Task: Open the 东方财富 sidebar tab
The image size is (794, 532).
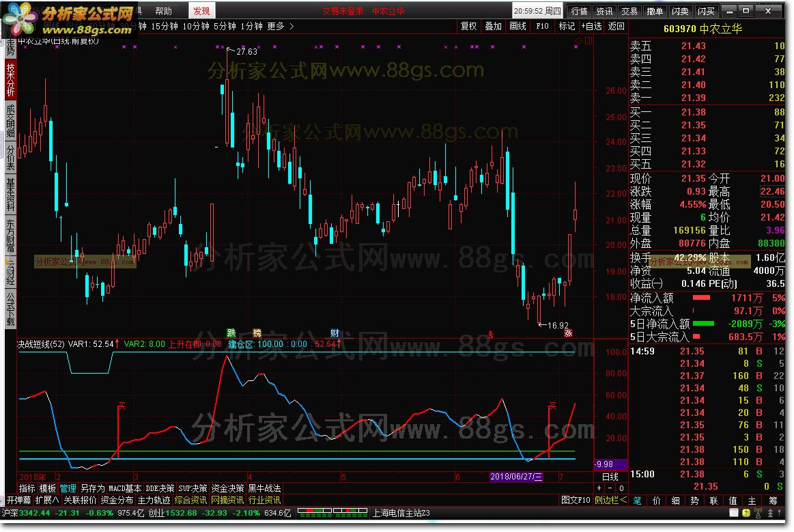Action: pyautogui.click(x=11, y=235)
